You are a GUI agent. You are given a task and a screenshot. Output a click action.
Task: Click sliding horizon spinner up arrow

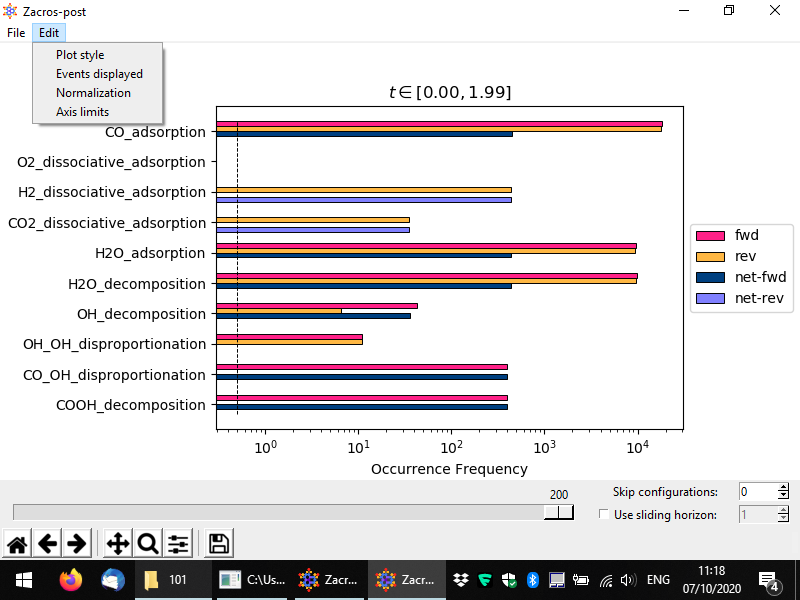783,510
